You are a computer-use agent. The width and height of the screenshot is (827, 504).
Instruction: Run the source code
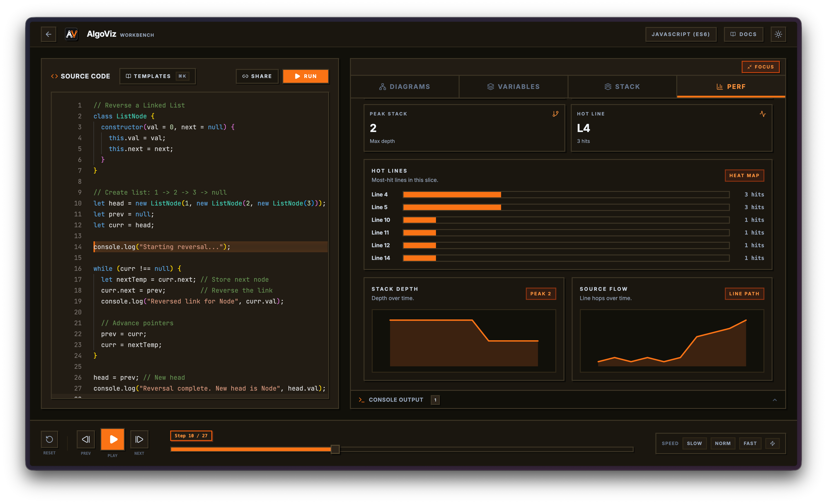(x=305, y=76)
